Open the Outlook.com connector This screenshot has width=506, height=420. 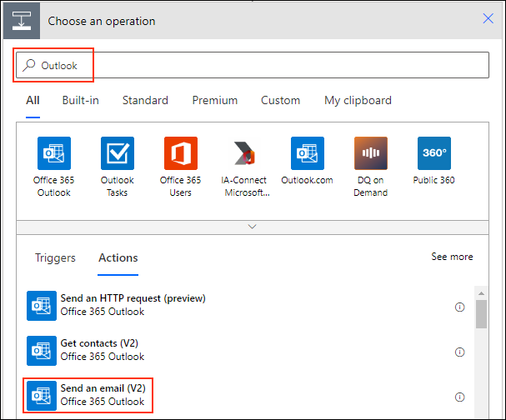click(x=307, y=154)
